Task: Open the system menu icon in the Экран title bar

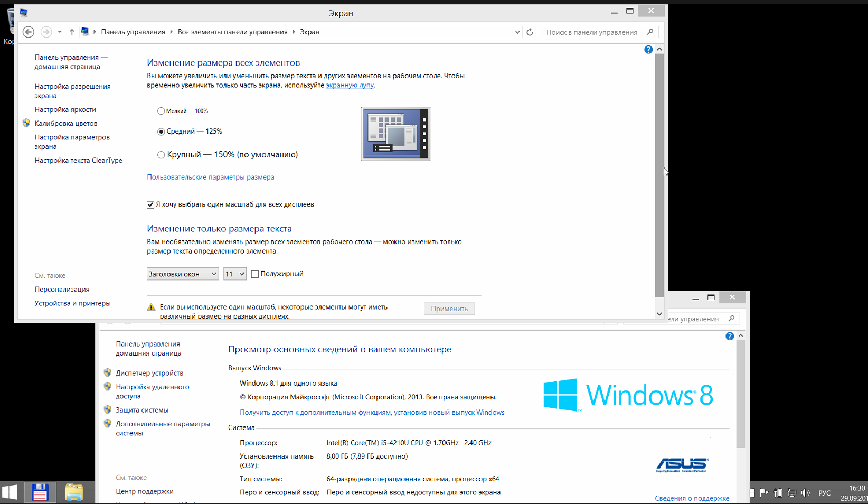Action: [24, 13]
